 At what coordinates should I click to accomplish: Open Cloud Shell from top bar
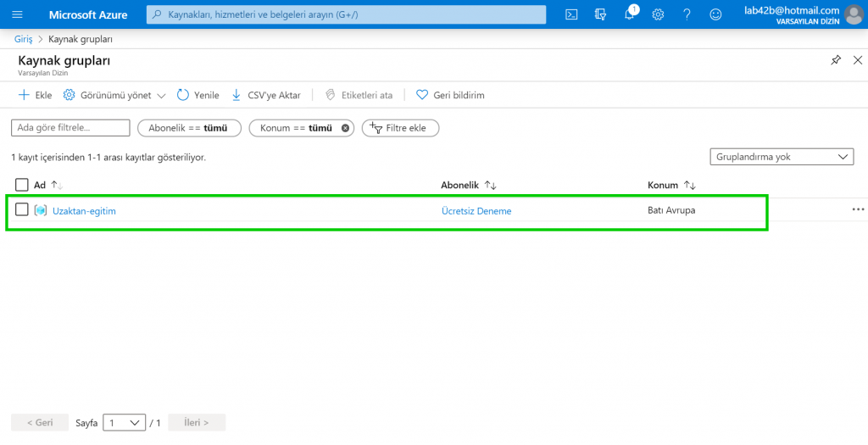[571, 14]
